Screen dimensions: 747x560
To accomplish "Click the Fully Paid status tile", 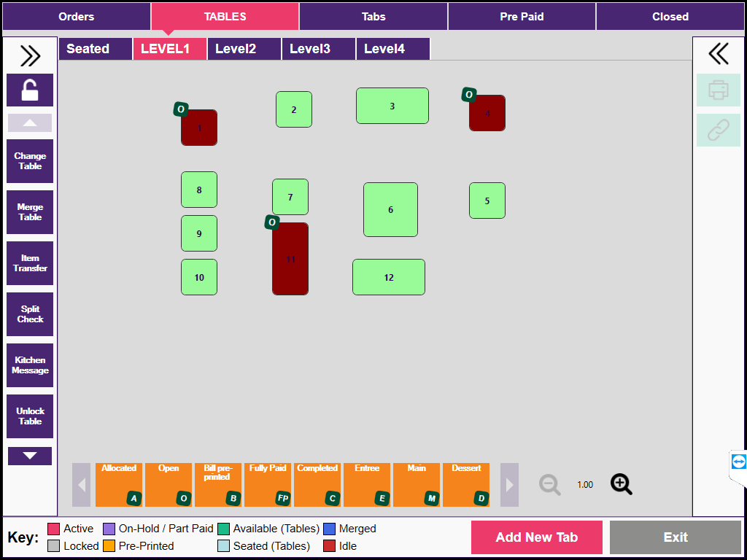I will pos(268,485).
